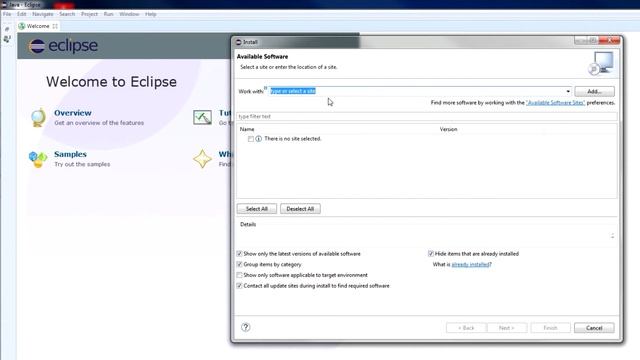Click the Welcome tab globe icon

click(x=22, y=26)
